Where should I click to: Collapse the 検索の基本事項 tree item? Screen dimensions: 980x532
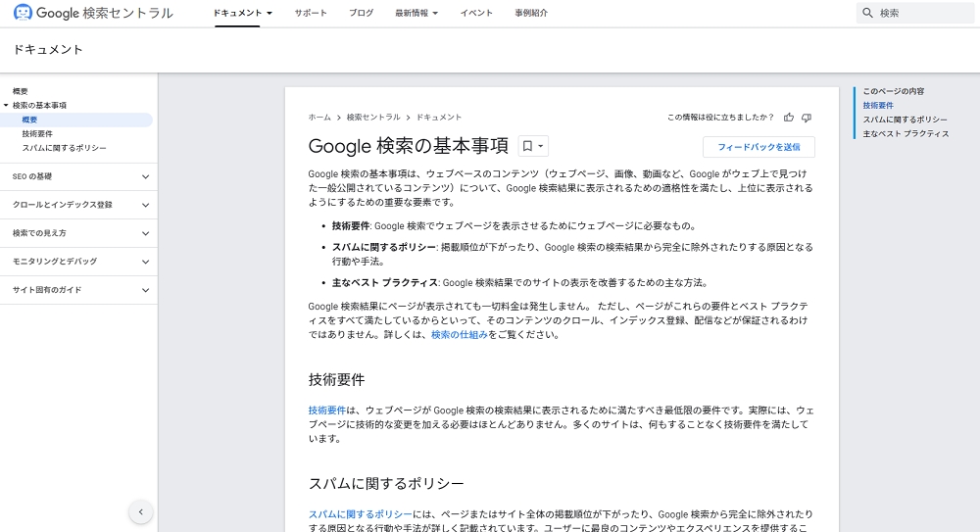pos(6,106)
